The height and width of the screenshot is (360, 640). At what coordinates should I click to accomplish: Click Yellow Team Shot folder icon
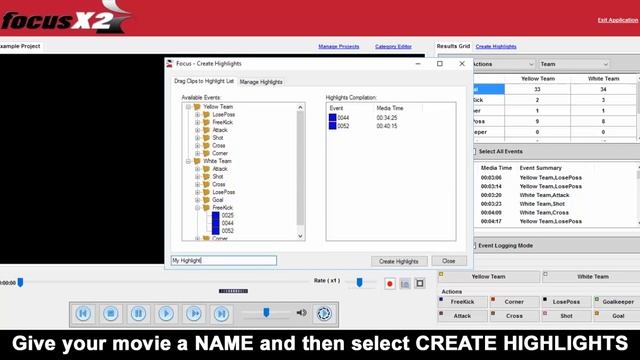(x=206, y=138)
